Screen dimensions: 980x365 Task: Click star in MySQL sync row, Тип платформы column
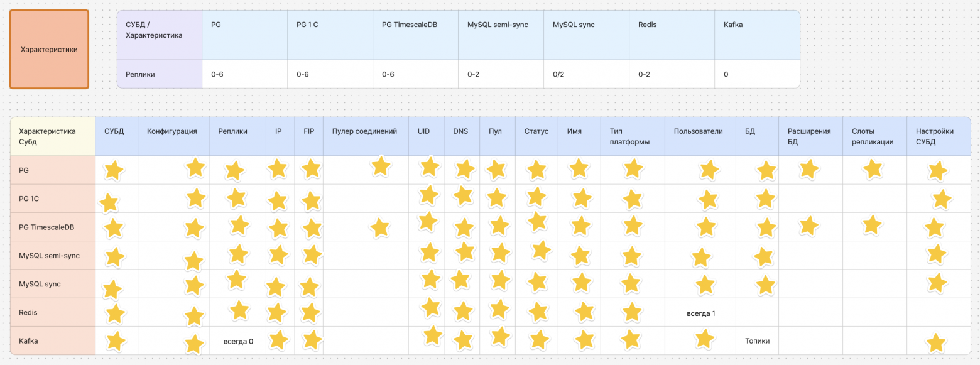(x=631, y=283)
